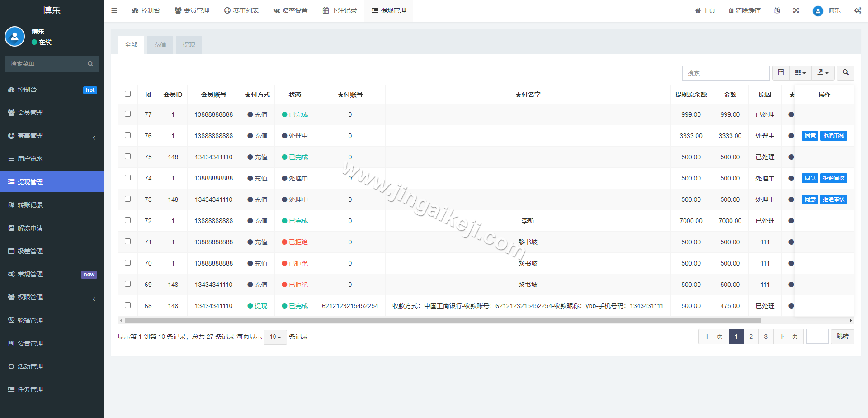Image resolution: width=868 pixels, height=418 pixels.
Task: Open the columns visibility dropdown above the table
Action: [800, 72]
